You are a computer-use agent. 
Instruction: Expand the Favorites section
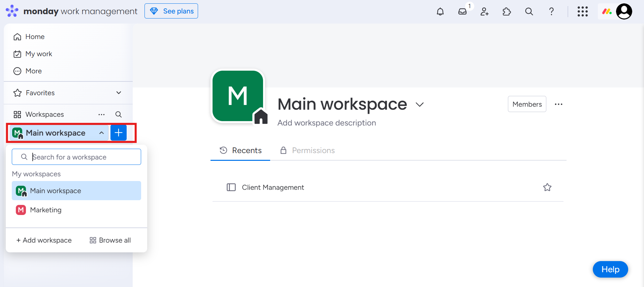(119, 93)
